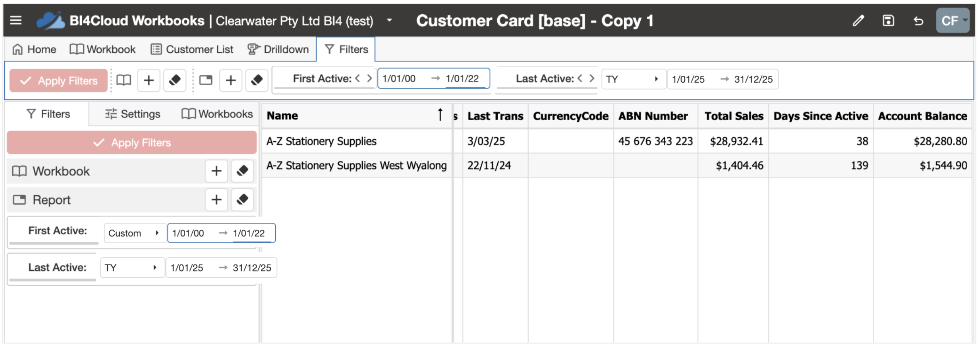Erase filters in the Report row
This screenshot has width=980, height=348.
(x=242, y=200)
